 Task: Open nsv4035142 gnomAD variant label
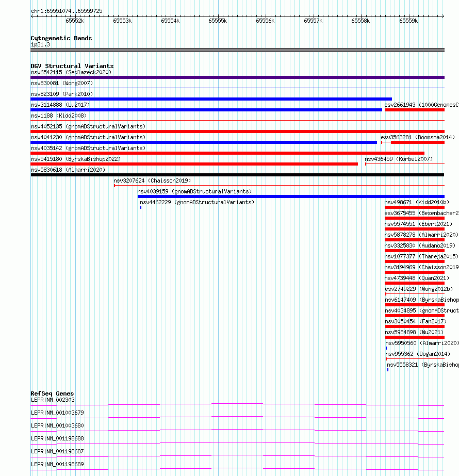click(88, 148)
